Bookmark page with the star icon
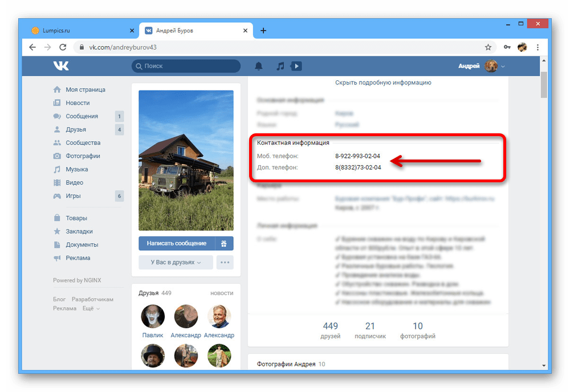This screenshot has width=570, height=392. (488, 47)
